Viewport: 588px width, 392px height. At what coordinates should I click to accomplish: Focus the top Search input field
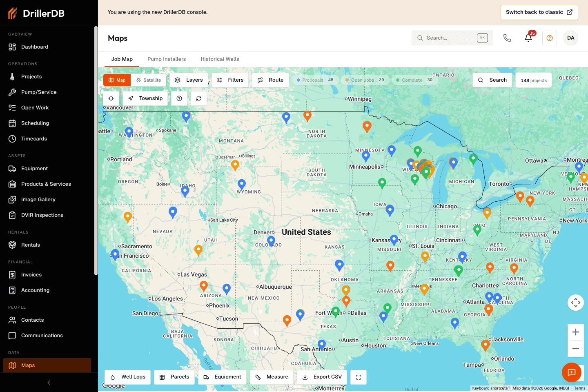452,38
